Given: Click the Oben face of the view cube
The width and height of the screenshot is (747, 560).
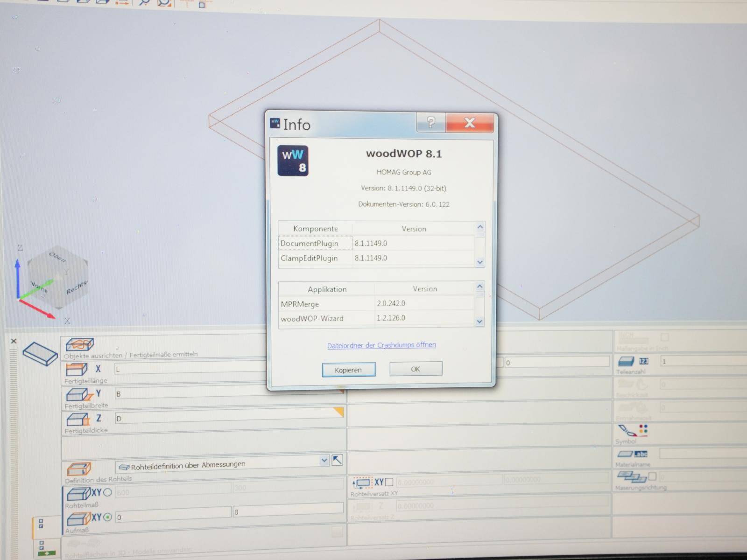Looking at the screenshot, I should [57, 258].
